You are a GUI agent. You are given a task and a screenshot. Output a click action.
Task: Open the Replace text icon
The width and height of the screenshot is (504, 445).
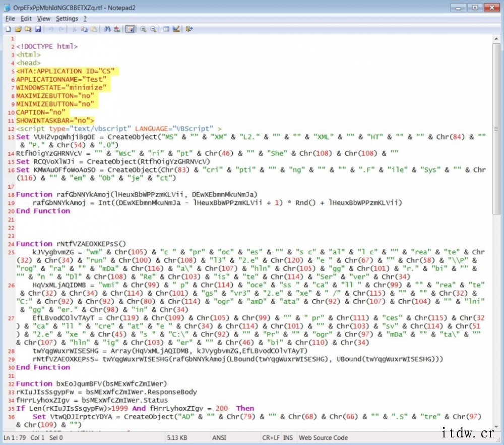click(x=117, y=29)
